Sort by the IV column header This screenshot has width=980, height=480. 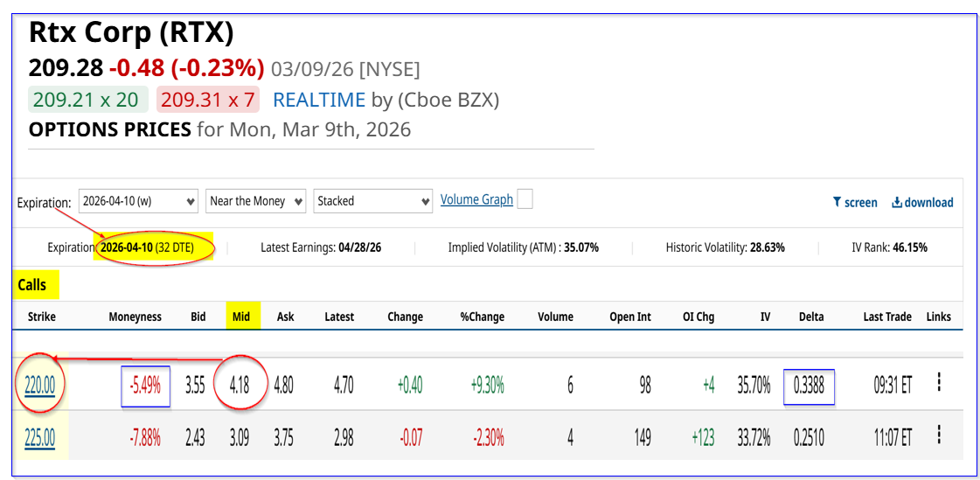coord(765,317)
